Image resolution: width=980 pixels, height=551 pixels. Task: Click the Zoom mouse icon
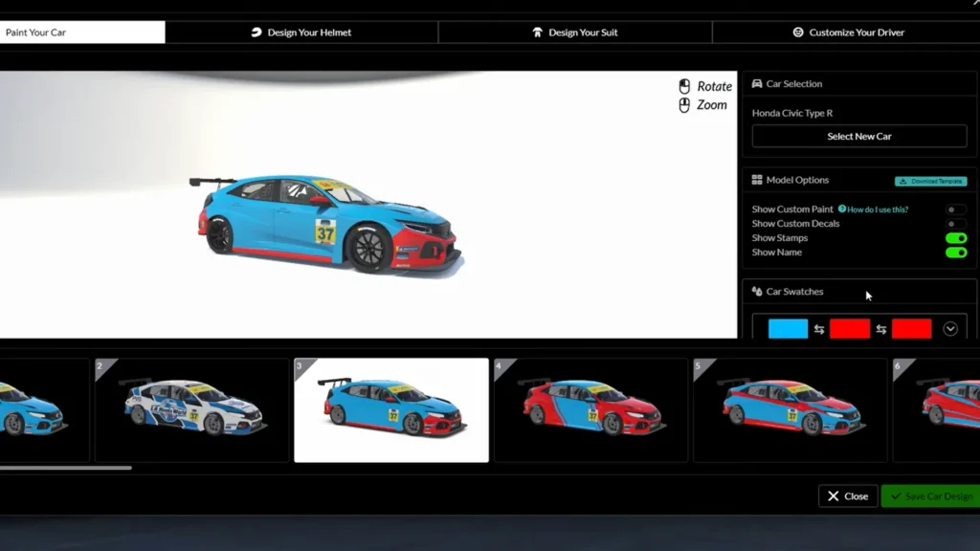pyautogui.click(x=684, y=105)
